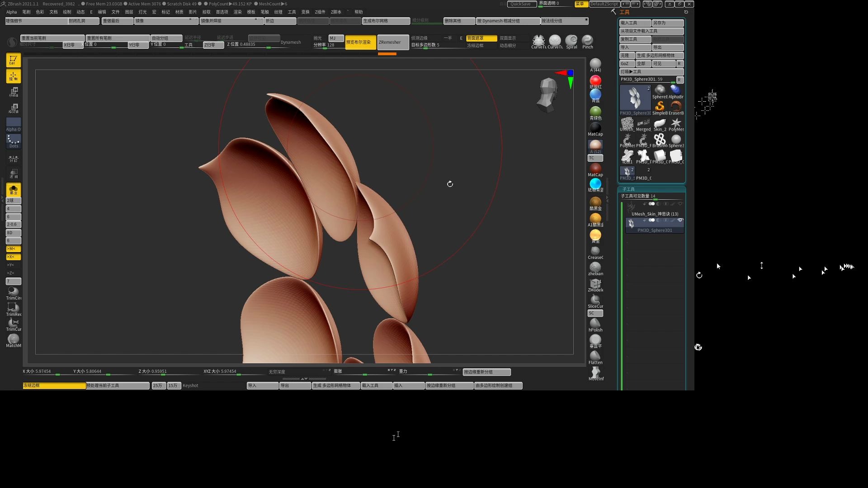The image size is (868, 488).
Task: Pick the TrimRect brush
Action: tap(13, 310)
